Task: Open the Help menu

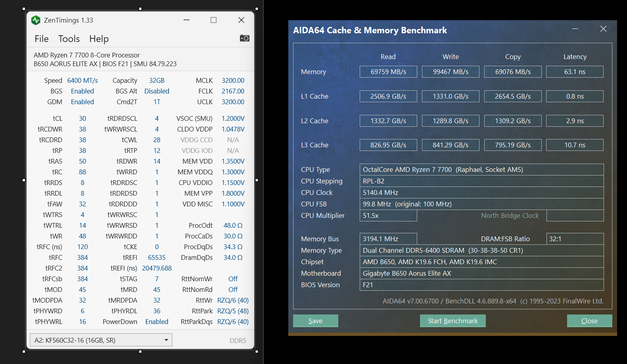Action: point(99,39)
